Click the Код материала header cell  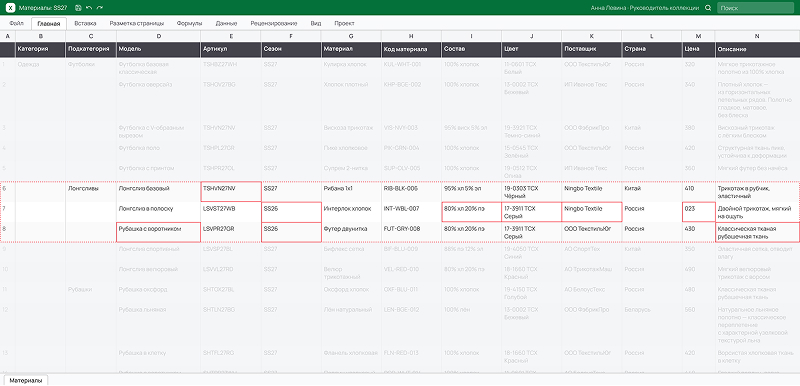pos(411,49)
